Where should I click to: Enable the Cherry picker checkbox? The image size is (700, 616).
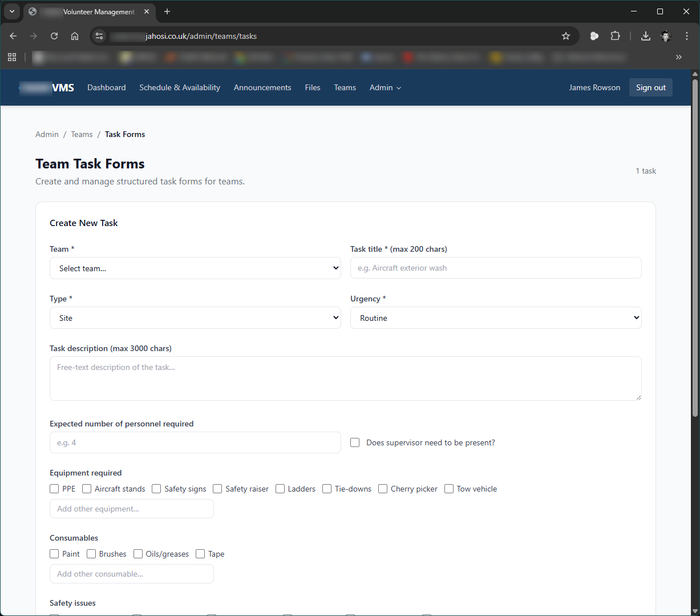pyautogui.click(x=383, y=489)
